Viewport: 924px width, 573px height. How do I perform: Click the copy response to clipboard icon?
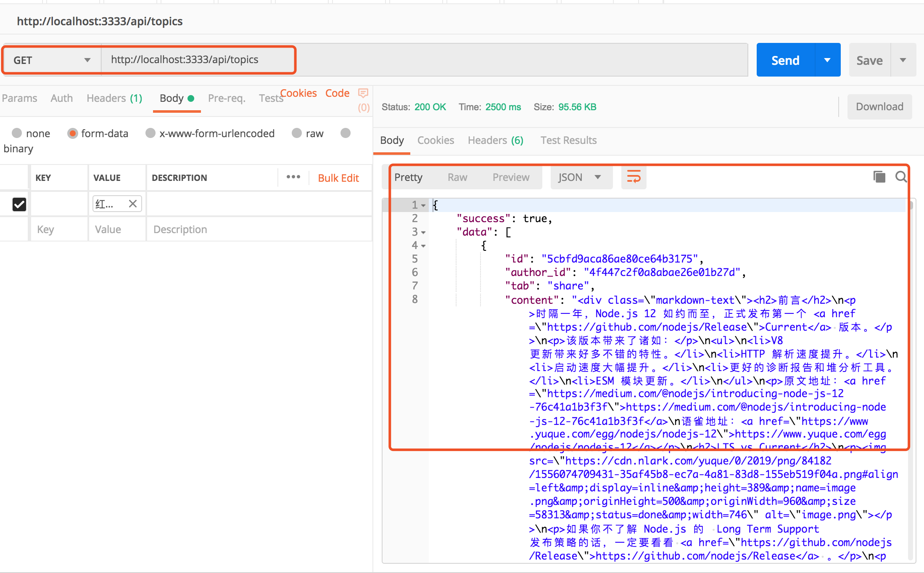[879, 177]
